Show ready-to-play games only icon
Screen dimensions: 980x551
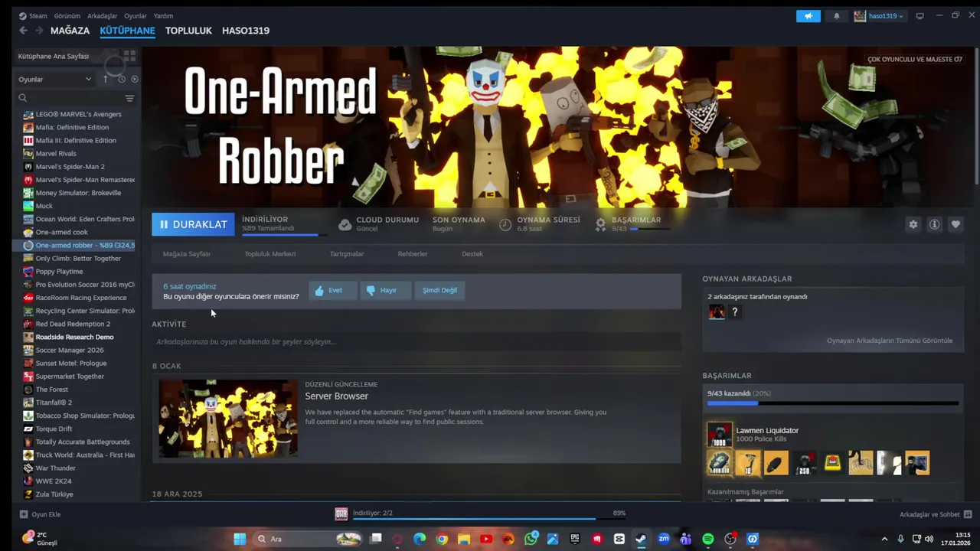coord(135,79)
